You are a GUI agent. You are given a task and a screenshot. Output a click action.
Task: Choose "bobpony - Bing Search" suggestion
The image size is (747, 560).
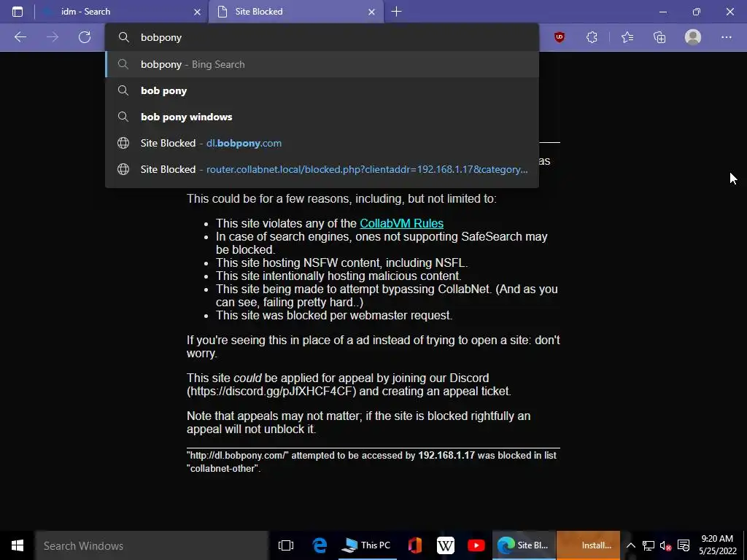point(322,64)
